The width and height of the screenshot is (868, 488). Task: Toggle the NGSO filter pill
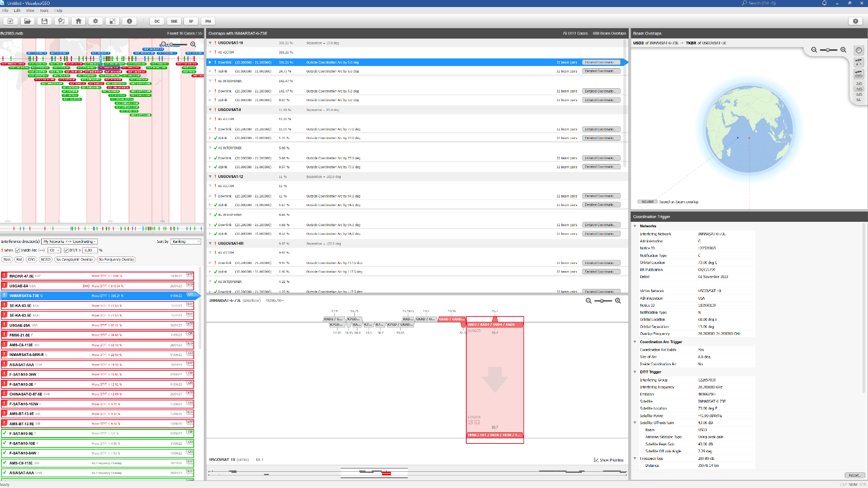45,260
